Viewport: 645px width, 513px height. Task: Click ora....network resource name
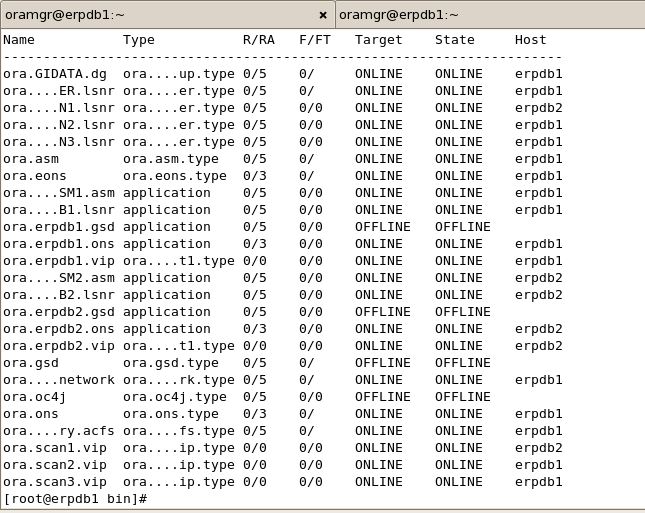click(x=59, y=380)
